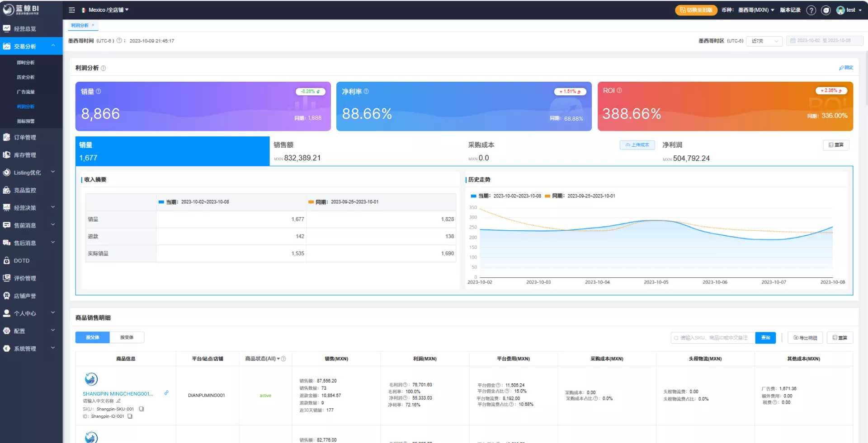Click the chat robot icon in header
This screenshot has width=868, height=443.
point(826,10)
